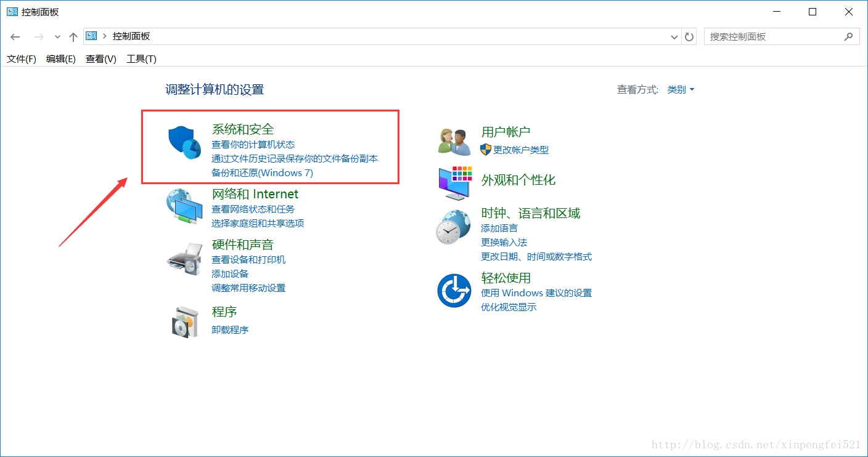Open recent locations chevron next to forward button
Viewport: 868px width, 457px height.
tap(57, 36)
